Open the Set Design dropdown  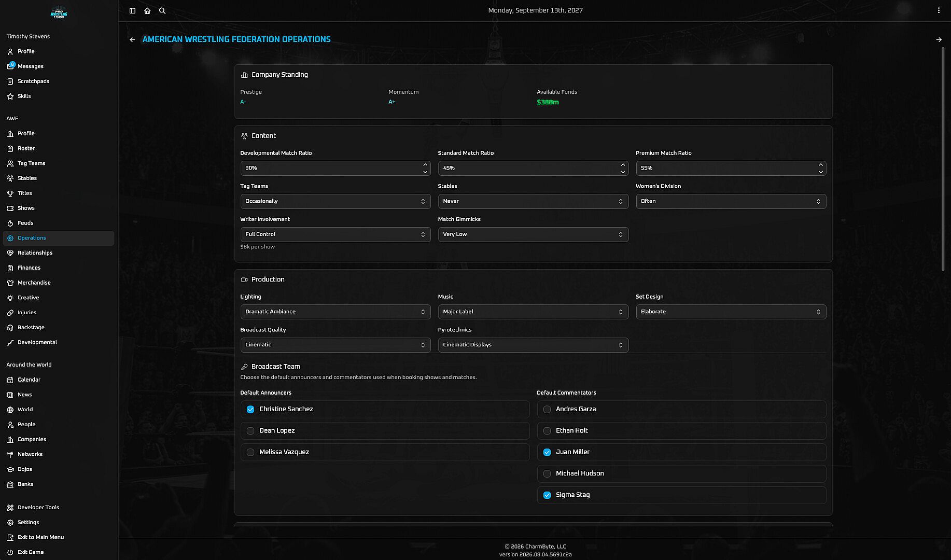pyautogui.click(x=731, y=312)
